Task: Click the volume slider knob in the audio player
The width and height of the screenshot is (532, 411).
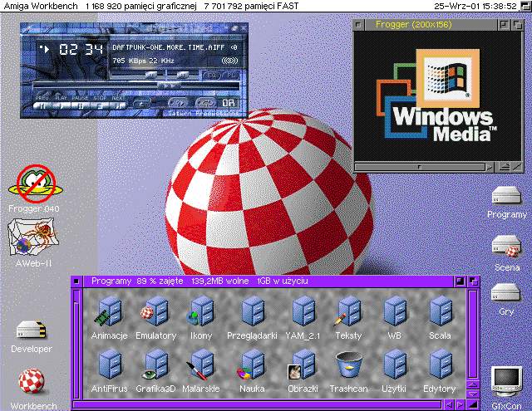Action: 150,74
